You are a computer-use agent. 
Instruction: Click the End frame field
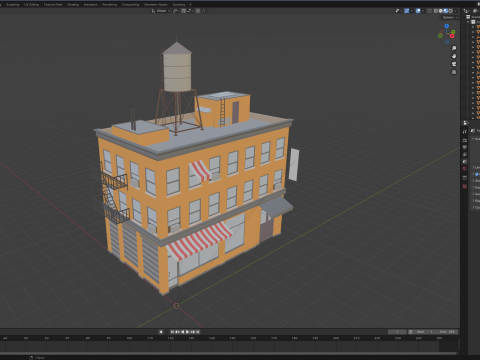pyautogui.click(x=447, y=332)
